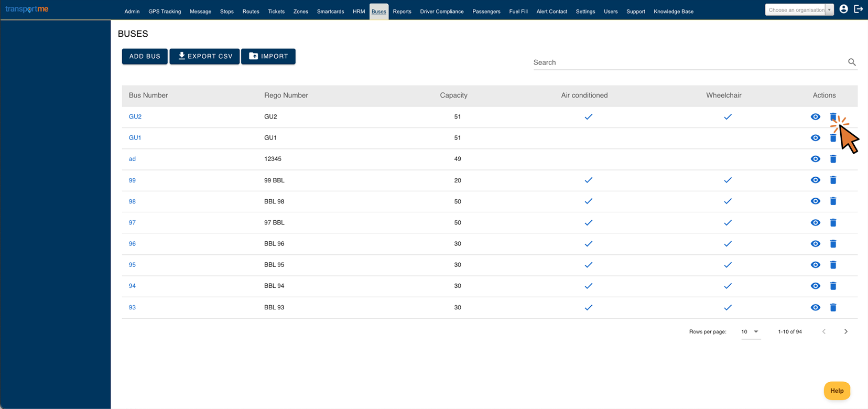
Task: Click the EXPORT CSV button
Action: pyautogui.click(x=204, y=56)
